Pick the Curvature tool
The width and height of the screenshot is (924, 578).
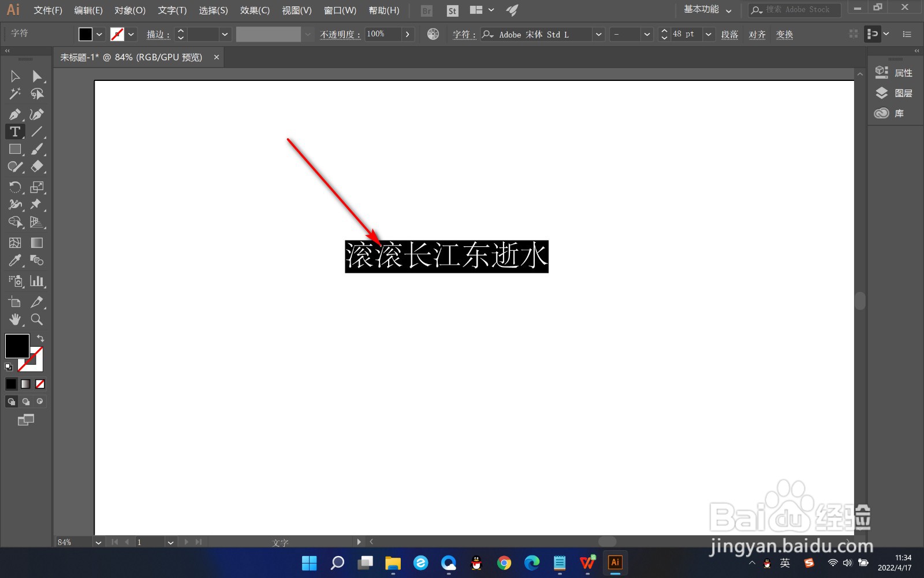click(37, 114)
